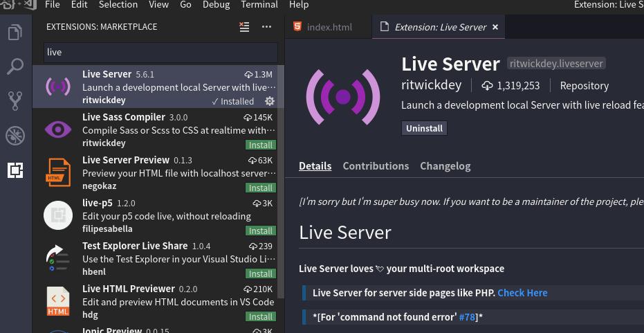Screen dimensions: 644x333
Task: Uninstall the Live Server extension
Action: pyautogui.click(x=424, y=128)
